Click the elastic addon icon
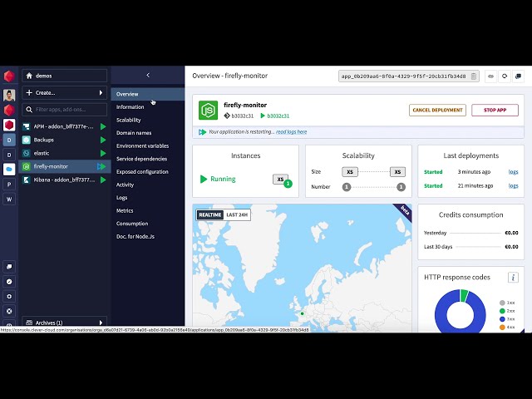The width and height of the screenshot is (532, 399). coord(26,153)
